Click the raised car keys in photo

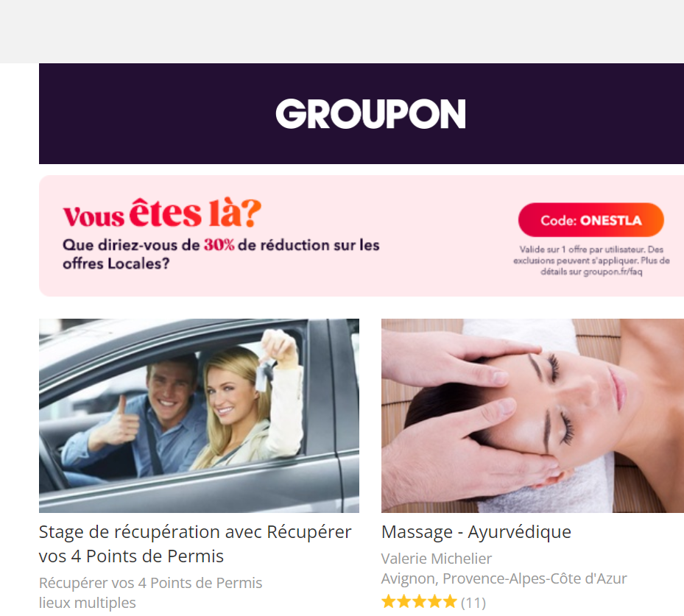click(265, 375)
